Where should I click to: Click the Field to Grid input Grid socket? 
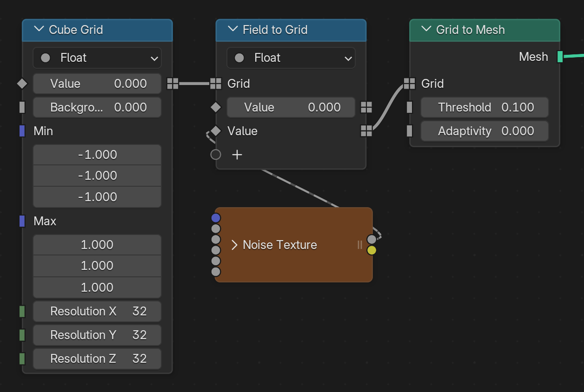point(216,84)
